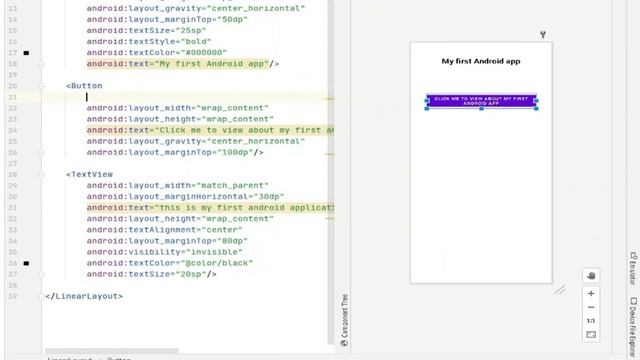Click the </LinearLayout> closing tag
This screenshot has height=360, width=640.
pyautogui.click(x=84, y=296)
